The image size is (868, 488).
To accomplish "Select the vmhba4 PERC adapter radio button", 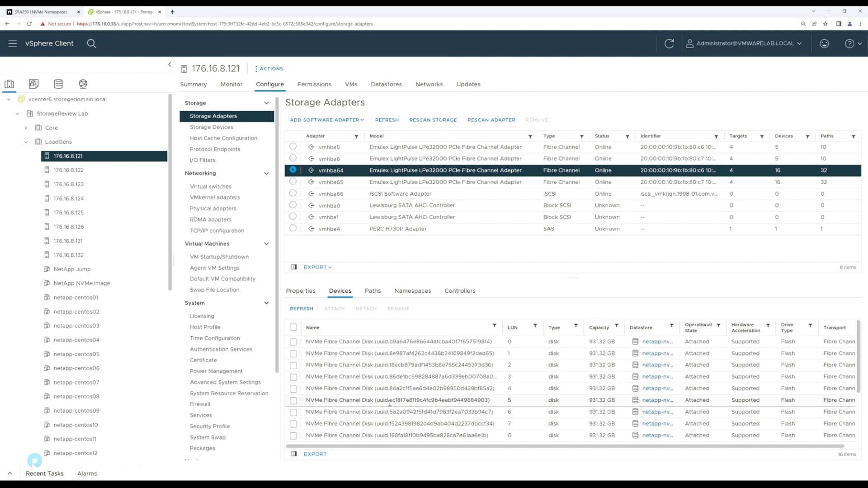I will click(x=293, y=228).
